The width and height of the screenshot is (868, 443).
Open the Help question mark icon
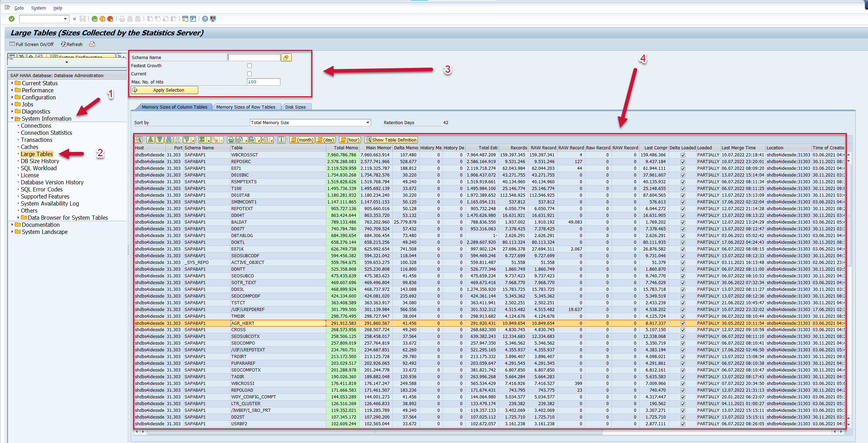pos(205,19)
